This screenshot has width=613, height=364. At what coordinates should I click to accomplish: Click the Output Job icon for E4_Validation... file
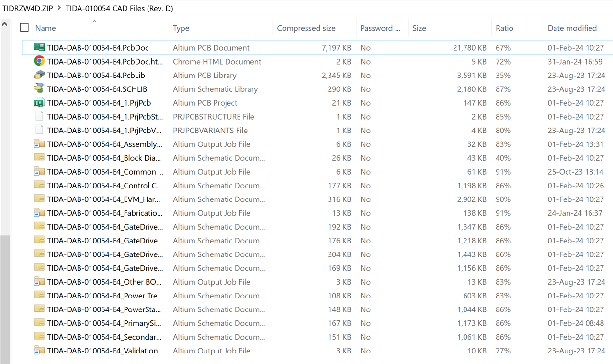39,351
